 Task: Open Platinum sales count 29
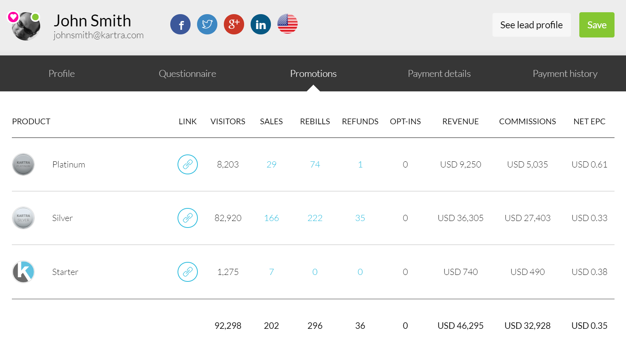pos(271,164)
